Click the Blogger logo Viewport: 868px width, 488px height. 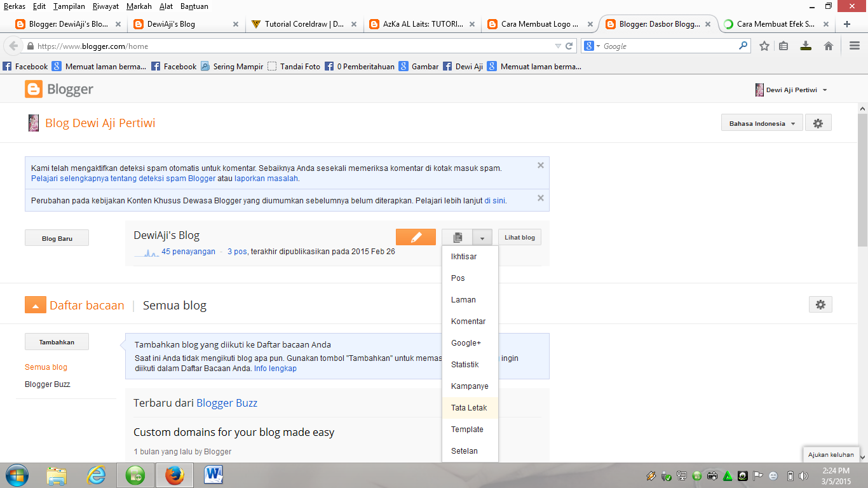[59, 90]
